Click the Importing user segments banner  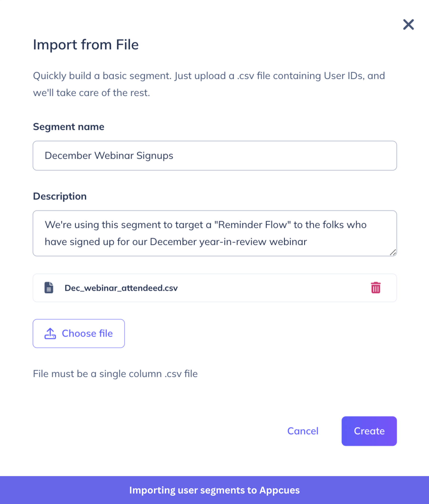pos(214,490)
